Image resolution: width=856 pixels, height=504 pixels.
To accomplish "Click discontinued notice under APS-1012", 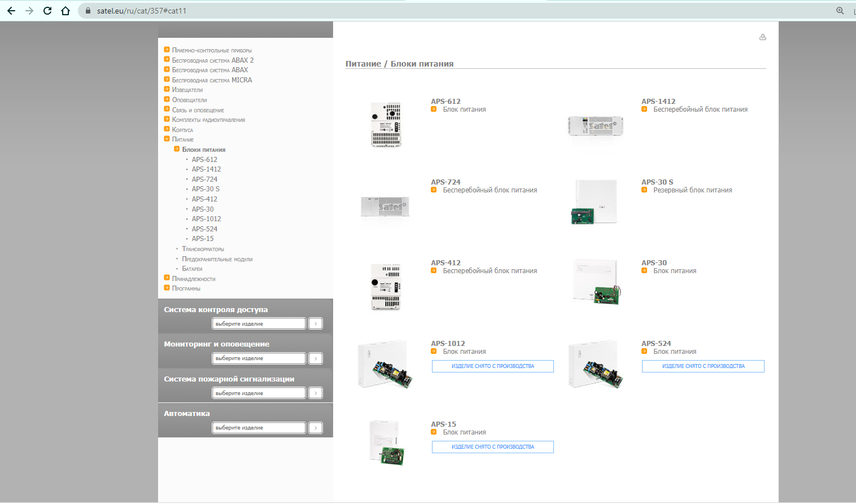I will pyautogui.click(x=493, y=366).
